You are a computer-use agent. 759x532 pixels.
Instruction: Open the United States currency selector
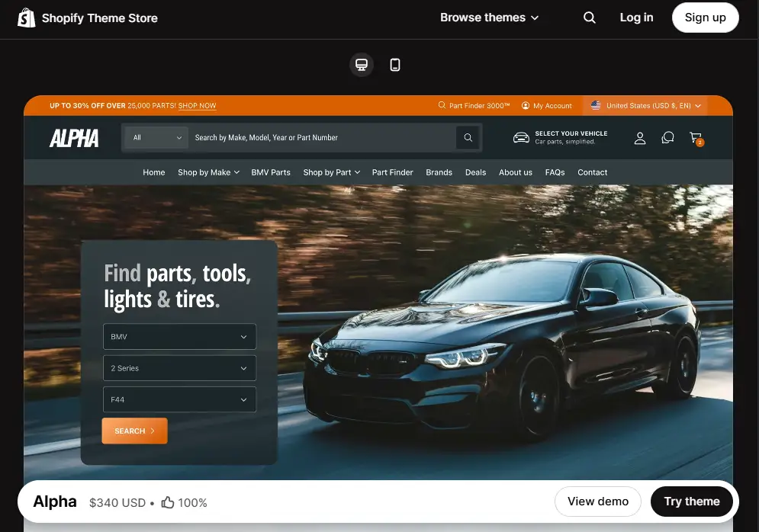(648, 105)
